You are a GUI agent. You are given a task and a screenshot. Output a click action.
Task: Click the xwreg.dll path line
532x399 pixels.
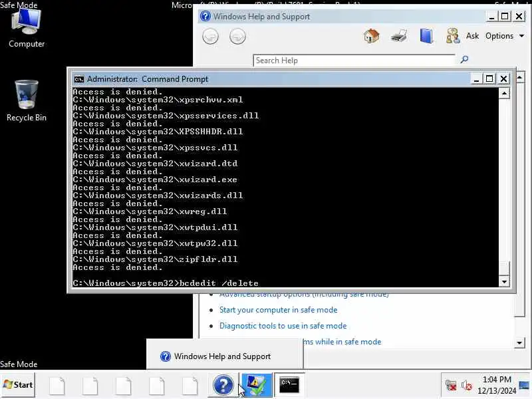click(150, 211)
